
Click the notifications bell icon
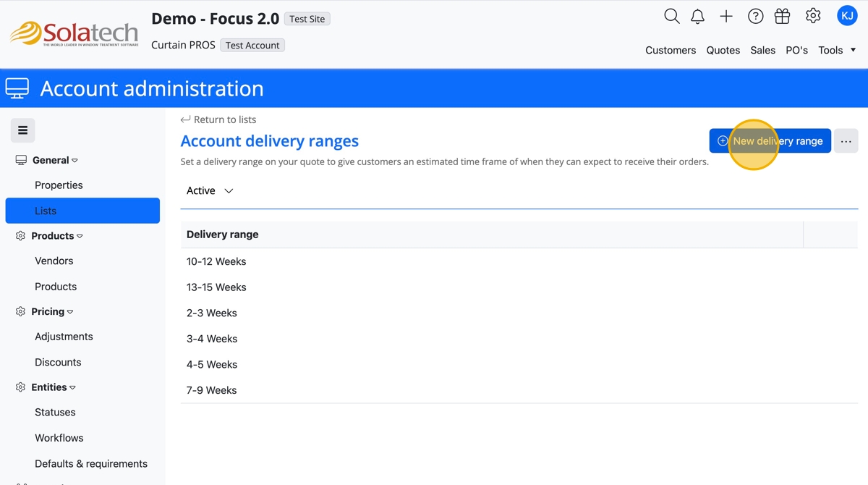697,16
